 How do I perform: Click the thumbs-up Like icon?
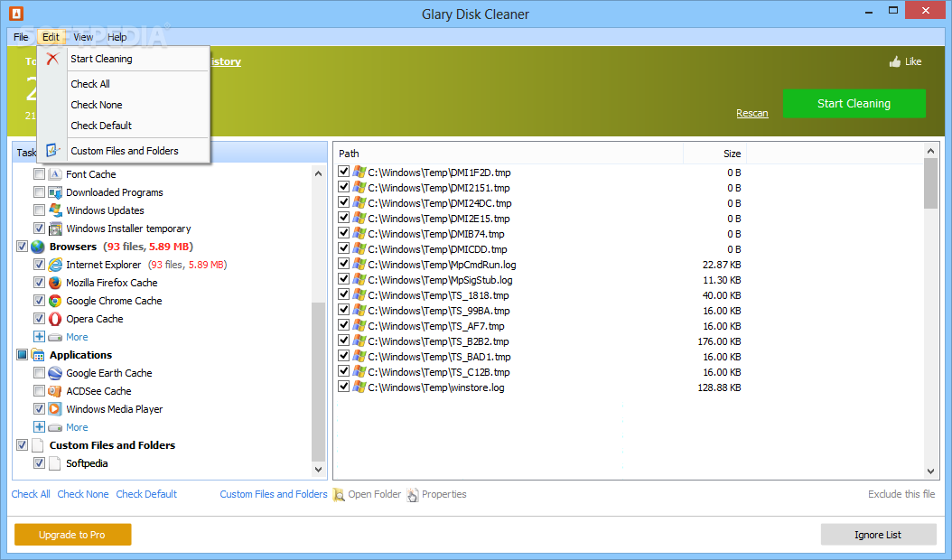click(x=895, y=61)
